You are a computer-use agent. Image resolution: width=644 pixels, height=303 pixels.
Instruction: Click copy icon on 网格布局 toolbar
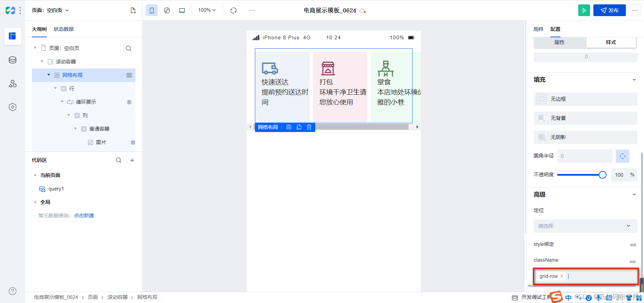click(299, 127)
